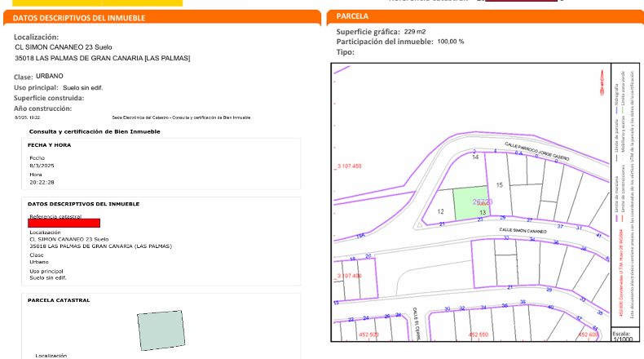Click bold 'Consulta y certificación de Bien Inmueble' title
Viewport: 644px width, 359px height.
tap(95, 131)
